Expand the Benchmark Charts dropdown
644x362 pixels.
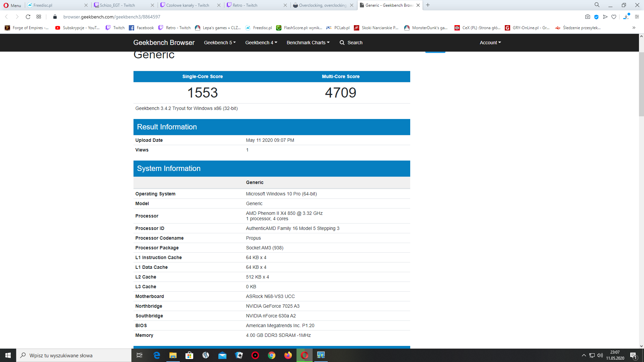coord(308,43)
